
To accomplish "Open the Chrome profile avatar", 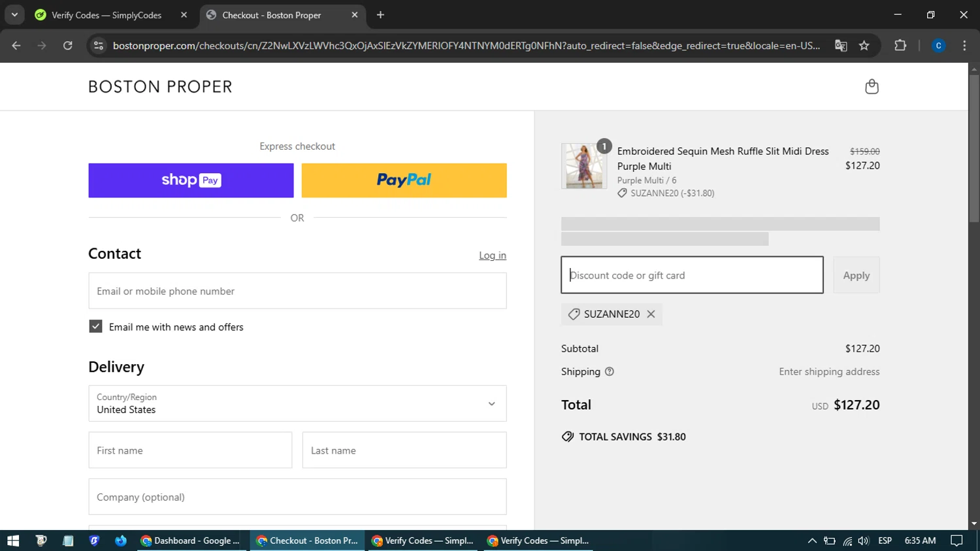I will pyautogui.click(x=938, y=46).
